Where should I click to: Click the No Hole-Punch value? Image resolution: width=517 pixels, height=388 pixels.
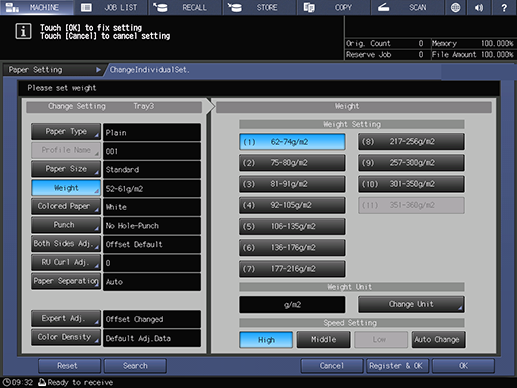152,226
